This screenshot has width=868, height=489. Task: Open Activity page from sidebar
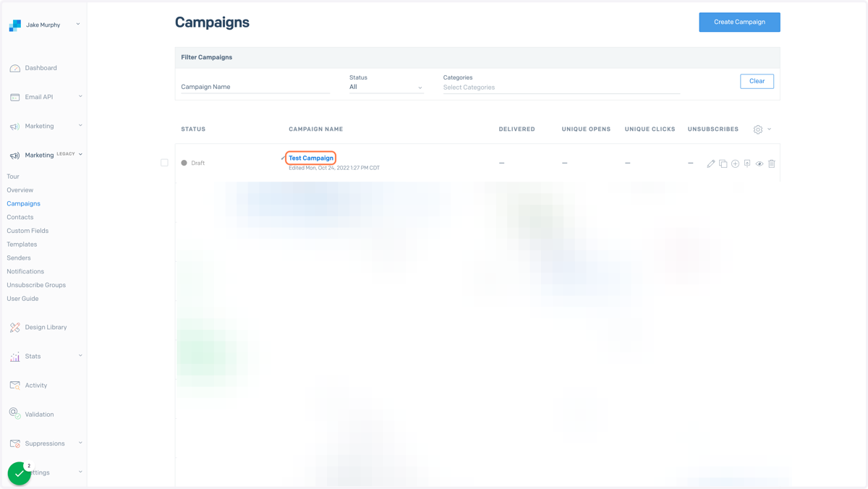tap(35, 386)
